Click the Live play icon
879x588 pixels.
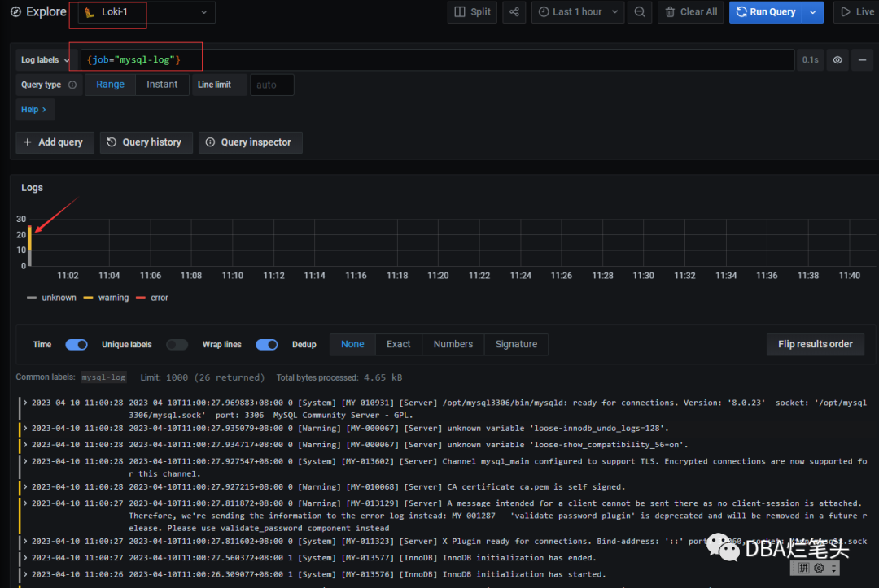(x=846, y=11)
